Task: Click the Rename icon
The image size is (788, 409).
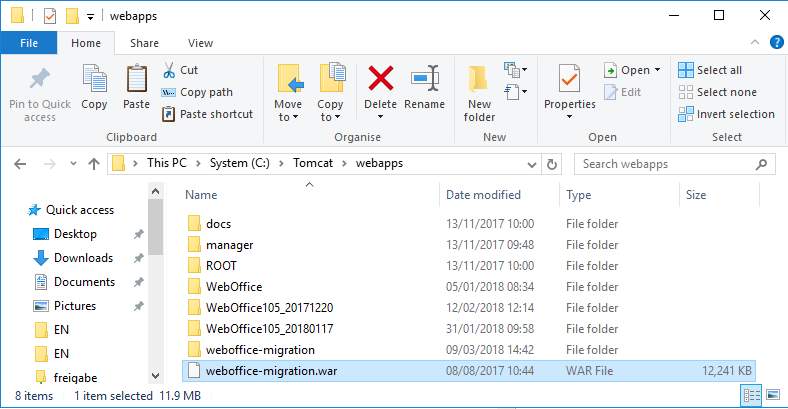Action: [425, 79]
